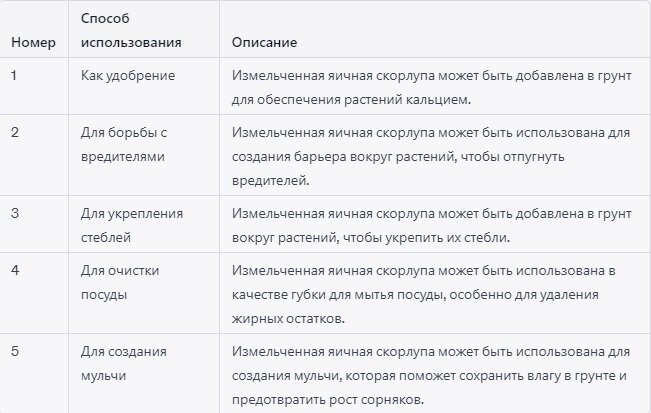The height and width of the screenshot is (413, 651).
Task: Click the 'Способ использования' column header
Action: click(131, 31)
